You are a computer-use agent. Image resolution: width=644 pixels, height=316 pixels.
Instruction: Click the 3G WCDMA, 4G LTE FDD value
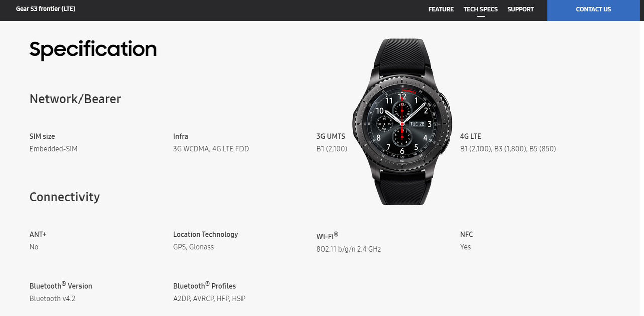coord(211,149)
